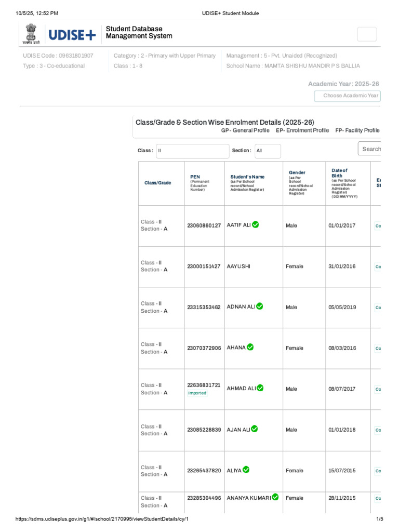399x532 pixels.
Task: Click PEN 23085228839
Action: pyautogui.click(x=204, y=430)
